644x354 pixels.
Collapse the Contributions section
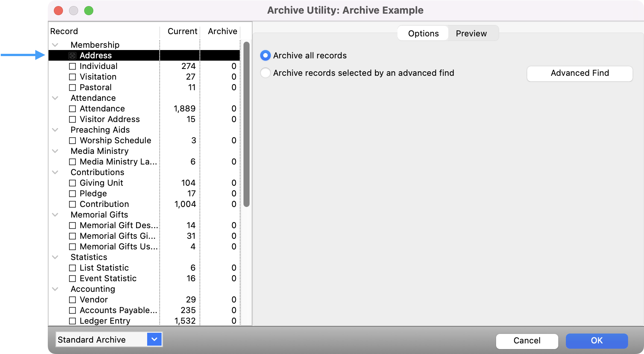(x=55, y=172)
